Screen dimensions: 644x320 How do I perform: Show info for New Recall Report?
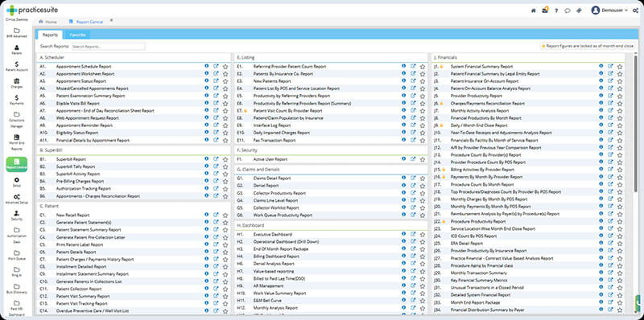pos(207,215)
